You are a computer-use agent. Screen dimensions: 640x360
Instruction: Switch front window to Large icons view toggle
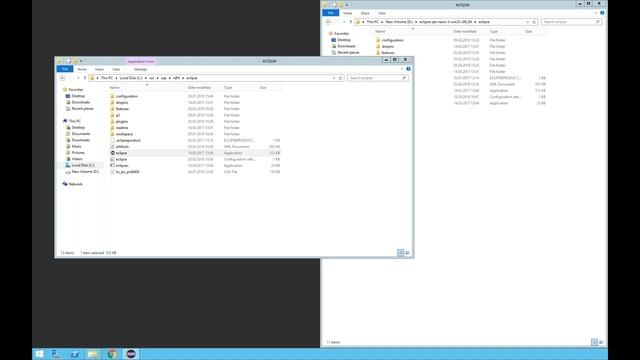coord(407,253)
